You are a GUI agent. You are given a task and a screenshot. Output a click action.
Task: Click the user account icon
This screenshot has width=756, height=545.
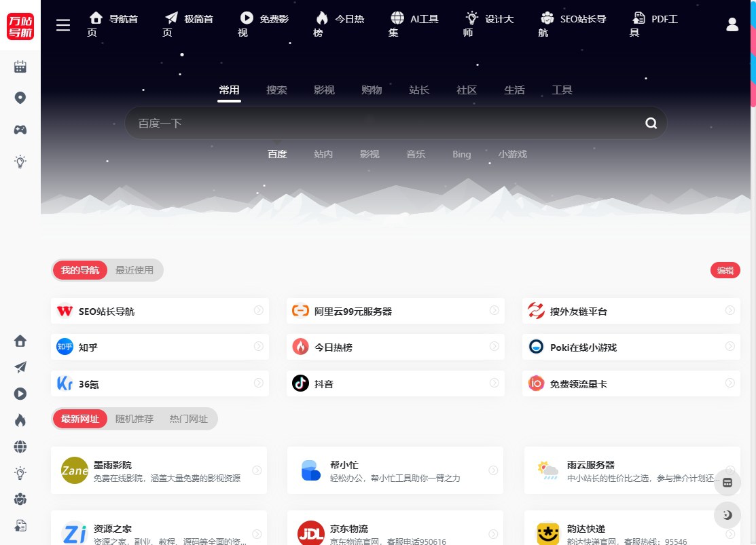click(732, 24)
